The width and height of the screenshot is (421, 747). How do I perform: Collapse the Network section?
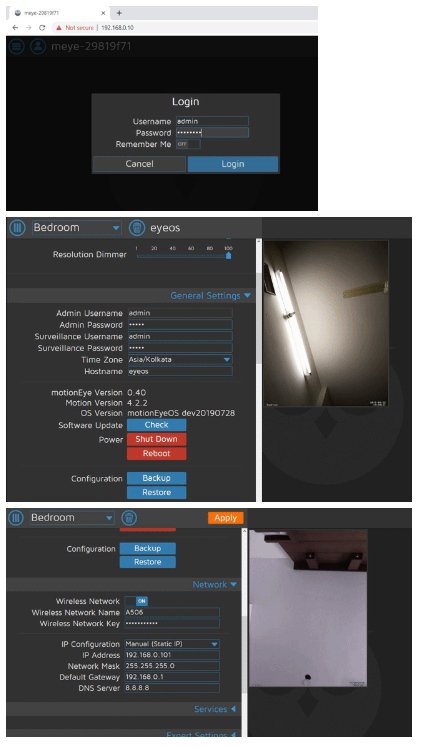(214, 585)
